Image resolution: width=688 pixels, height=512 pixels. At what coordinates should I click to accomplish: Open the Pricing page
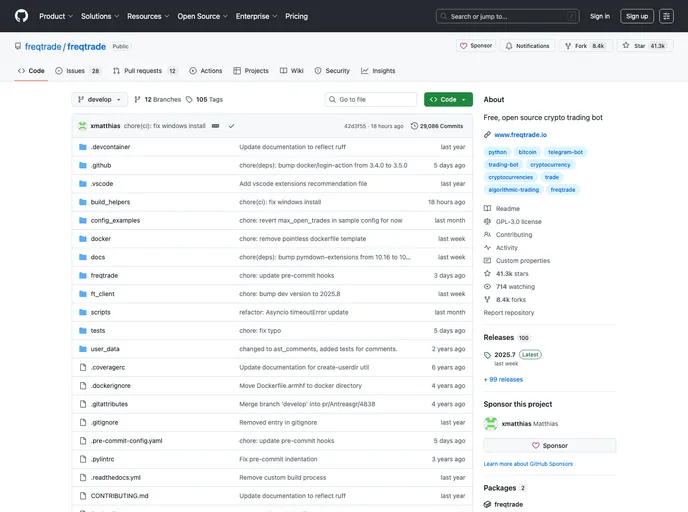click(297, 16)
